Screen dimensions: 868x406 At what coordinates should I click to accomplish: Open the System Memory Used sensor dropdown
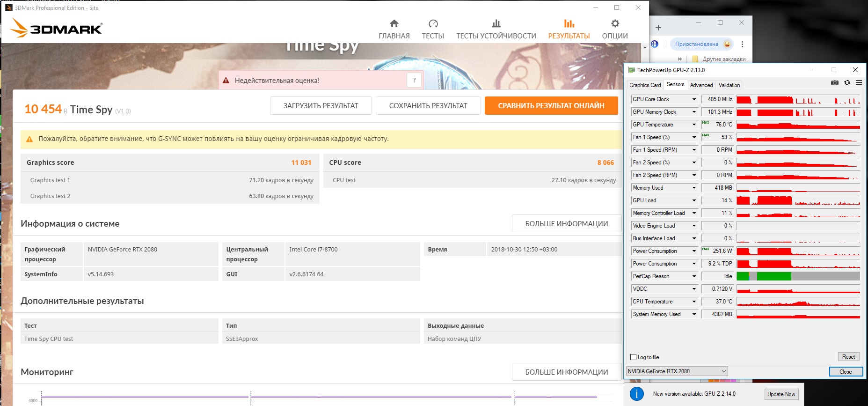[694, 314]
